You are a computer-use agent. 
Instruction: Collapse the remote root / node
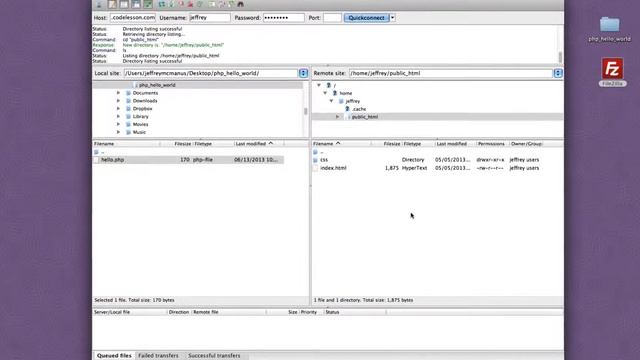click(319, 85)
